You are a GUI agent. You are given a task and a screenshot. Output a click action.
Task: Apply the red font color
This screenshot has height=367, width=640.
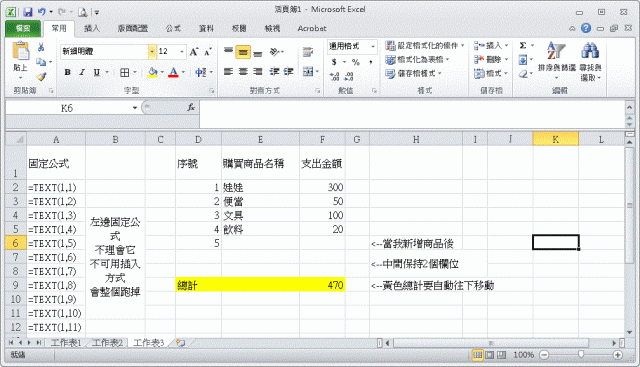pos(173,73)
